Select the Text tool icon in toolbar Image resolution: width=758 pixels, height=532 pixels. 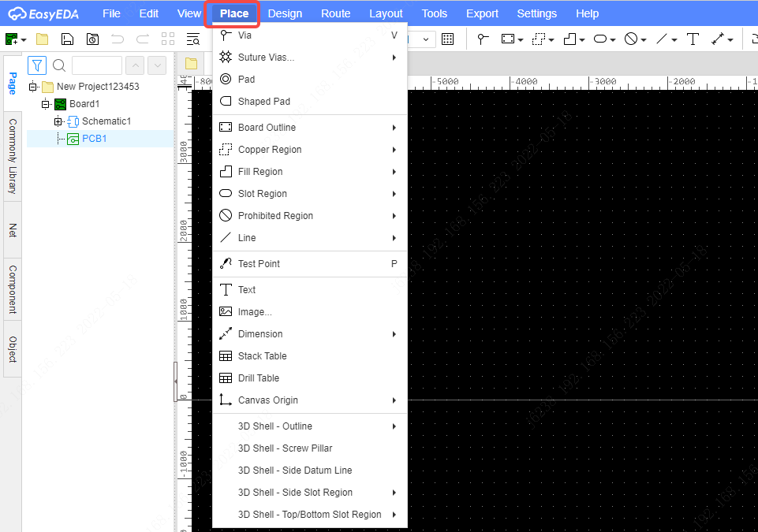pos(693,39)
